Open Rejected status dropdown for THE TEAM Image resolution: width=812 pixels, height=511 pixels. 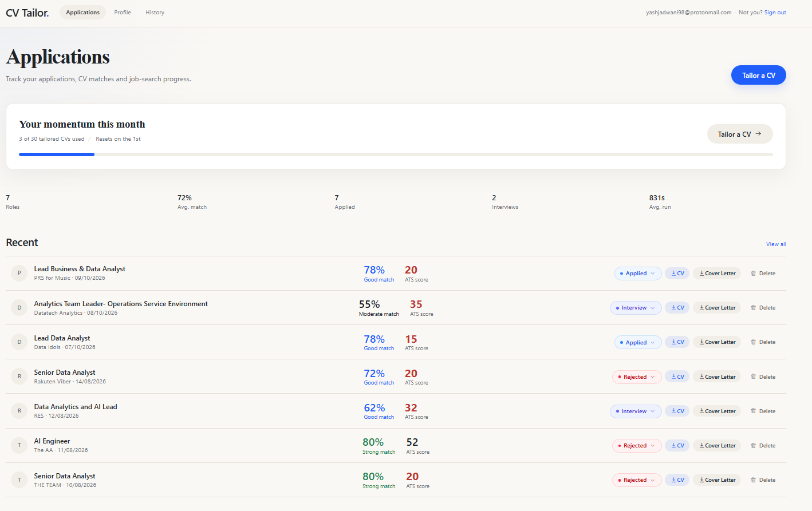pos(637,480)
